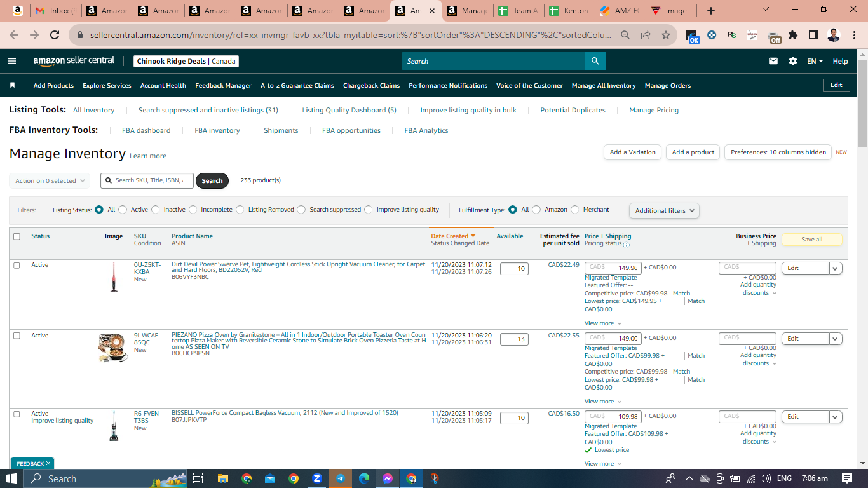Open the Windows notification center icon
Viewport: 868px width, 488px height.
tap(847, 478)
